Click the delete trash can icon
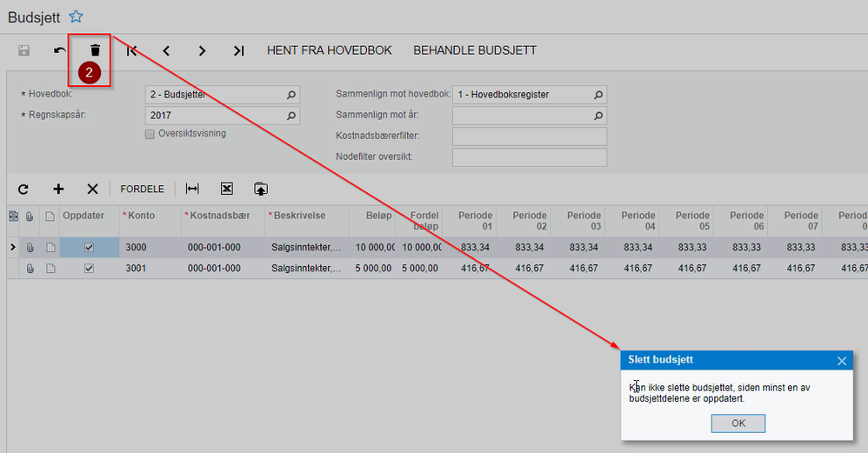This screenshot has width=868, height=453. (95, 50)
